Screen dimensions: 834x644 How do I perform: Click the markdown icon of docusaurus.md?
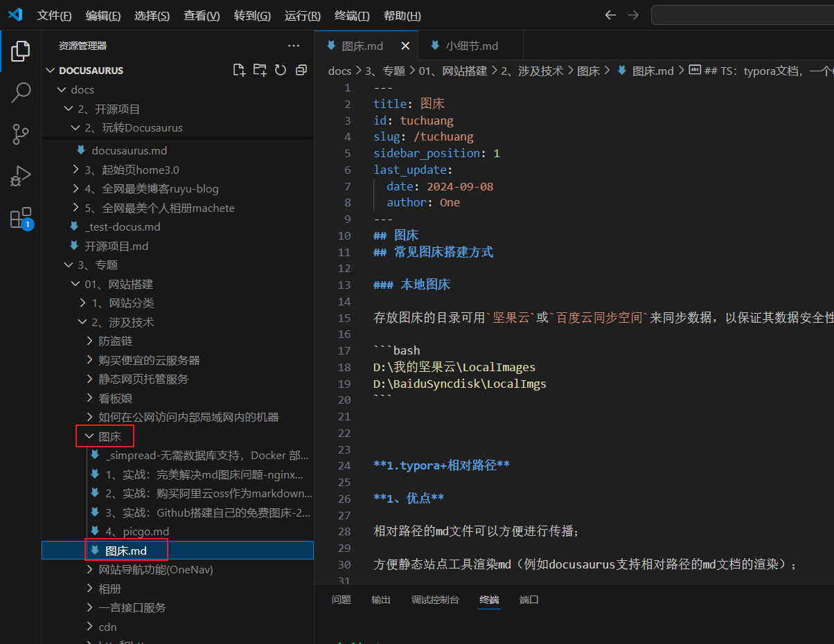[81, 150]
